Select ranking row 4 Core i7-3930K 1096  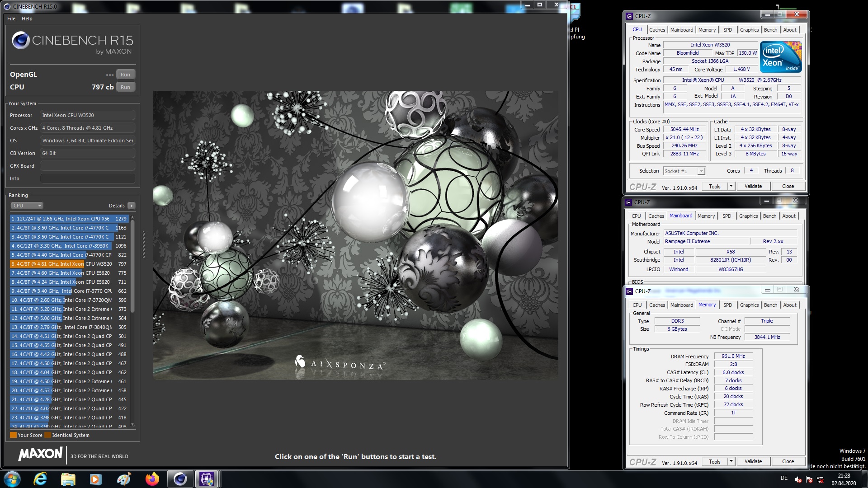69,246
